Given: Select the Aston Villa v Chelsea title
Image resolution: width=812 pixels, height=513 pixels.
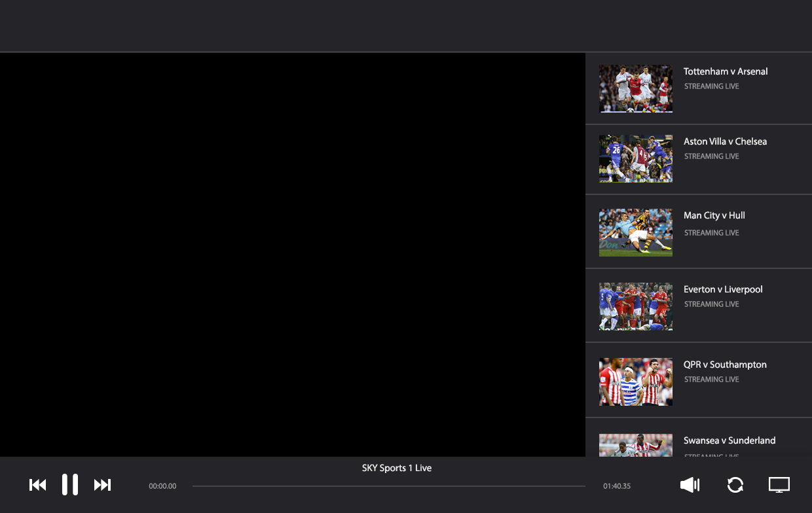Looking at the screenshot, I should [725, 141].
